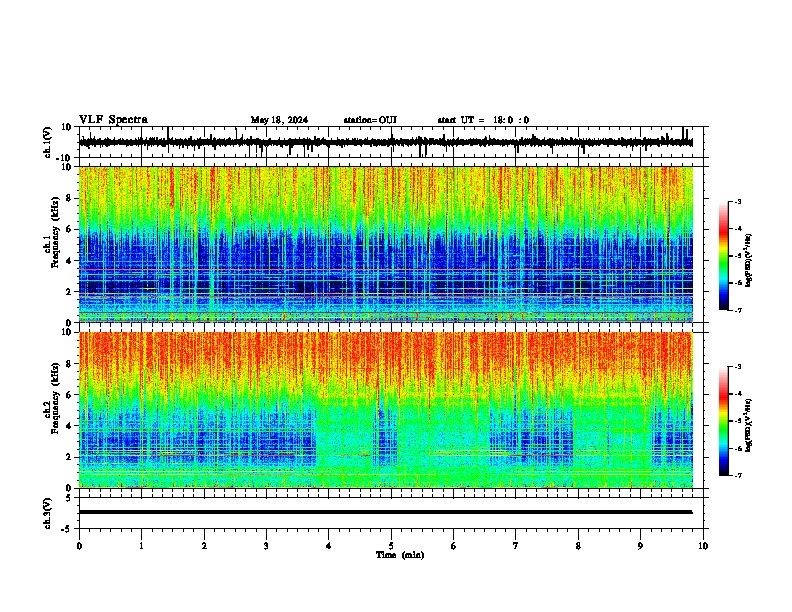
Task: Click the "-7" label on ch.2 color bar
Action: tap(738, 476)
